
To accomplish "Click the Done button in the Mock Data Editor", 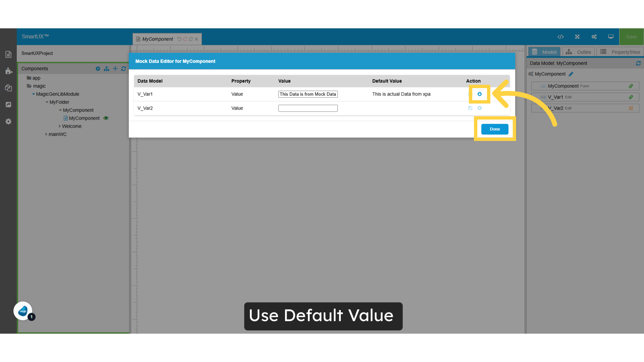I will tap(494, 129).
